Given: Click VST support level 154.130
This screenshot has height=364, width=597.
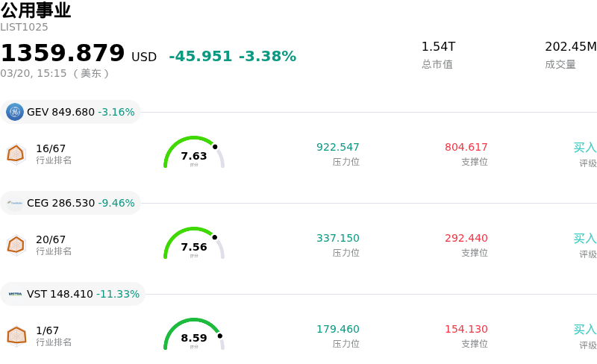Looking at the screenshot, I should pos(466,329).
